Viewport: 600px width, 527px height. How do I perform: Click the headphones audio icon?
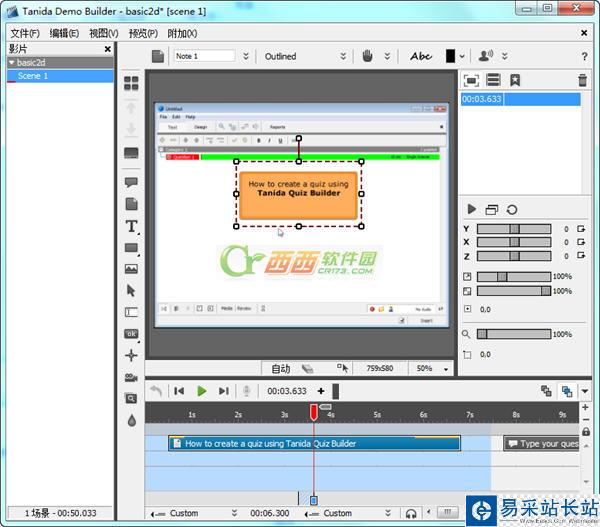click(x=411, y=513)
